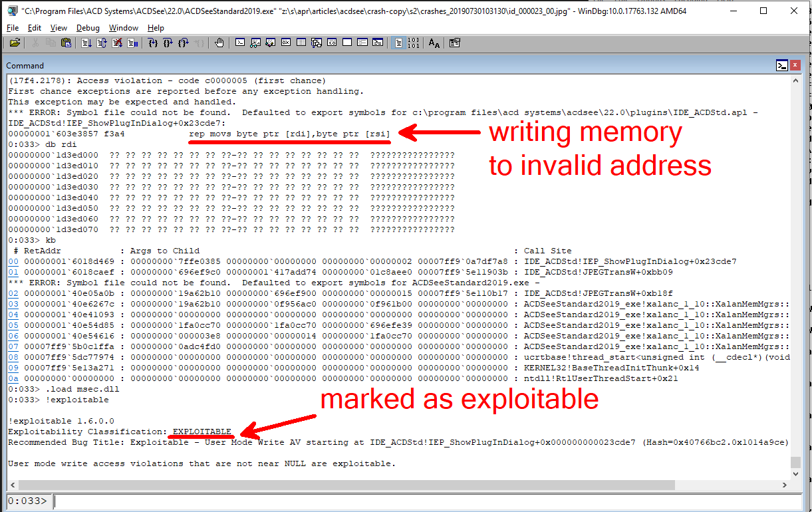Open the Disassembly window icon
812x512 pixels.
pos(332,43)
